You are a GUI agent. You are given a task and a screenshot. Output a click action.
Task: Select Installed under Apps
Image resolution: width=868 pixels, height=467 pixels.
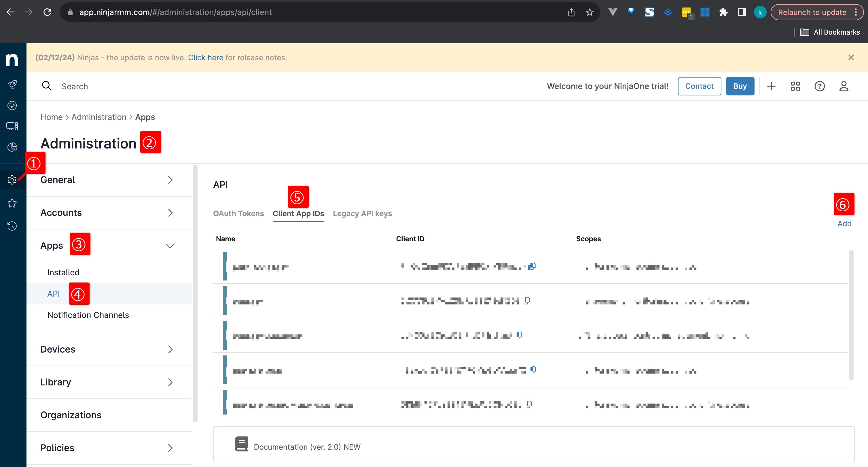click(x=63, y=272)
